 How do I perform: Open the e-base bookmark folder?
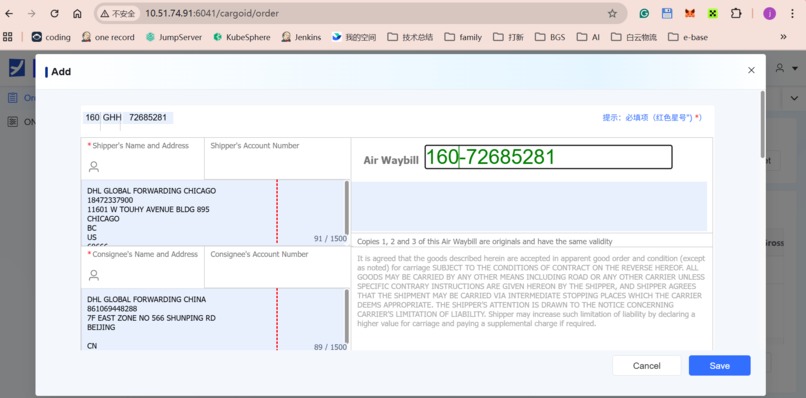point(688,37)
